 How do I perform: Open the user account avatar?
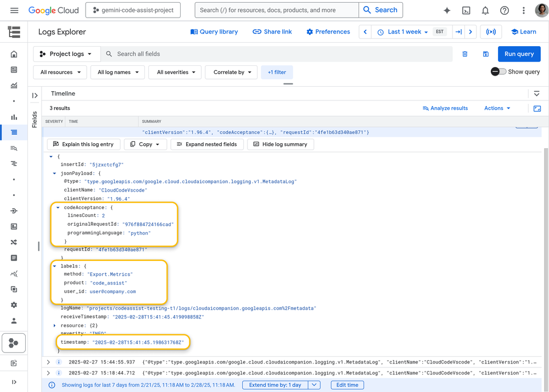coord(541,10)
